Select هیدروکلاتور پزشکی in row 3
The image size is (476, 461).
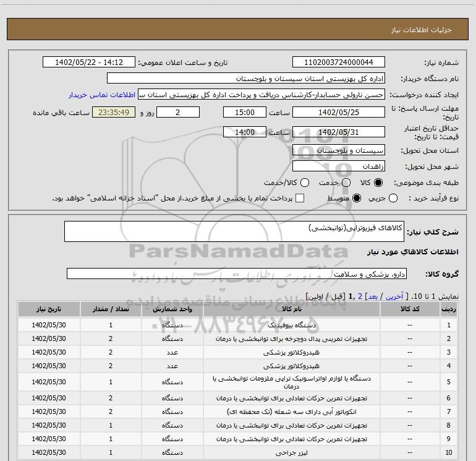coord(237,352)
